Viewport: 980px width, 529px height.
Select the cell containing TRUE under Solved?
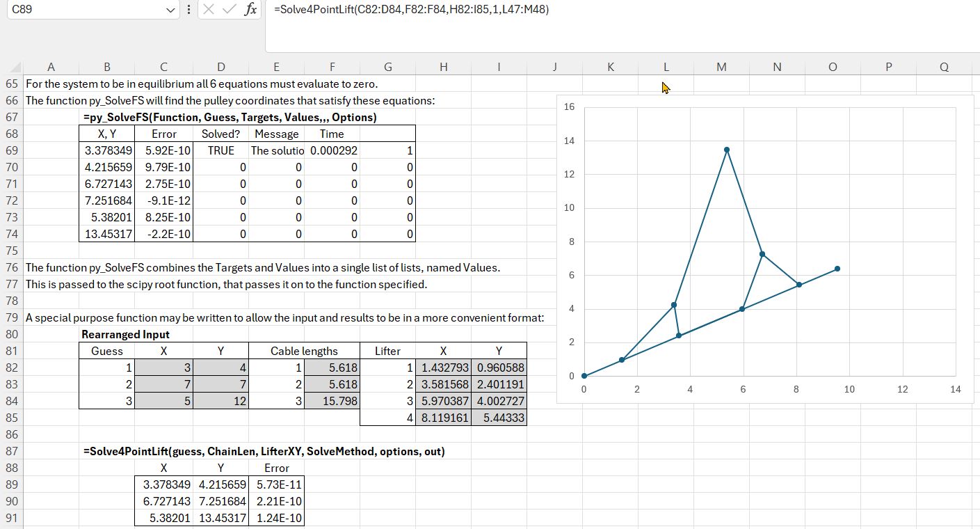click(x=220, y=151)
